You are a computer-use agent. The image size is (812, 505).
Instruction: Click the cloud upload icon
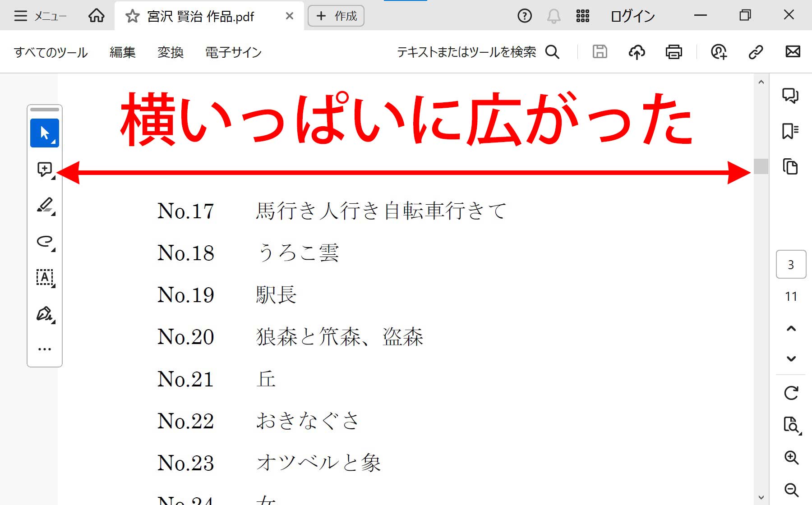637,52
